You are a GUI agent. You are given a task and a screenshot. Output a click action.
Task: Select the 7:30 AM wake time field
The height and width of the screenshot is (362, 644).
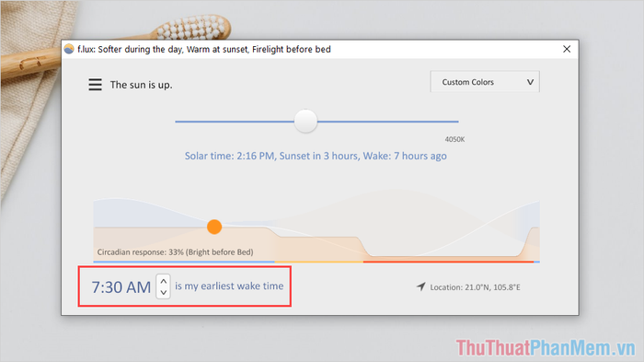(x=121, y=286)
